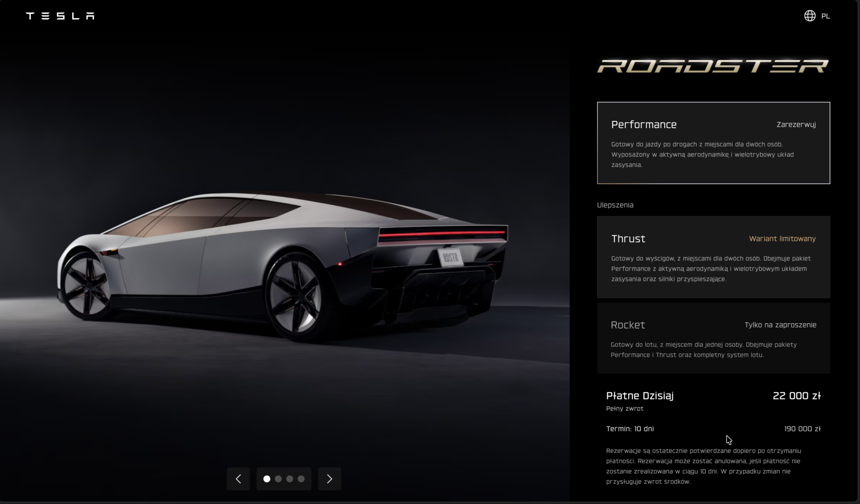The image size is (860, 504).
Task: Select the first carousel dot
Action: (x=267, y=479)
